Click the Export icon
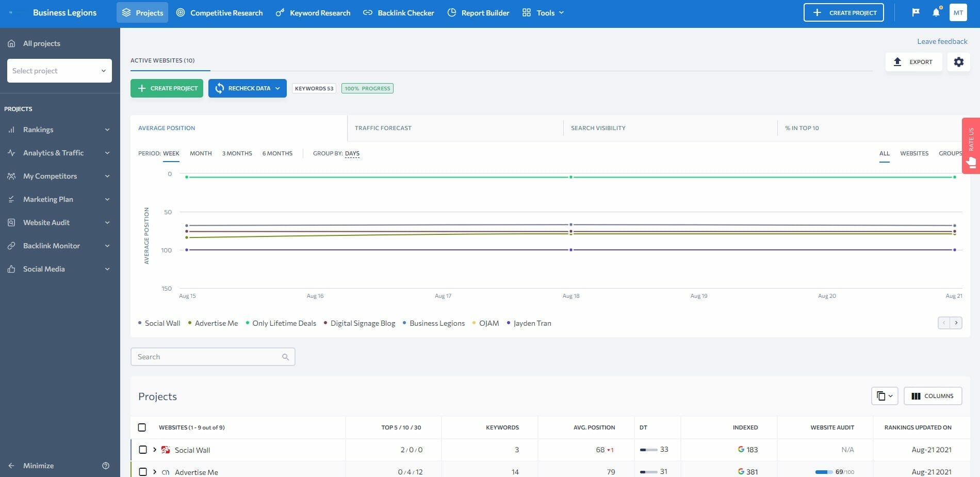 point(897,61)
